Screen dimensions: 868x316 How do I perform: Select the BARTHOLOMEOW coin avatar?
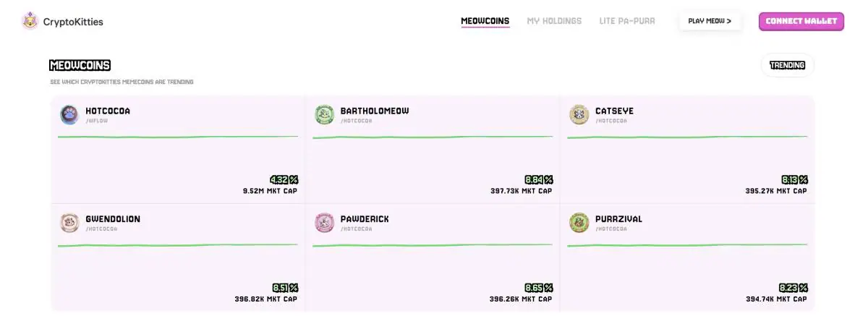click(324, 114)
